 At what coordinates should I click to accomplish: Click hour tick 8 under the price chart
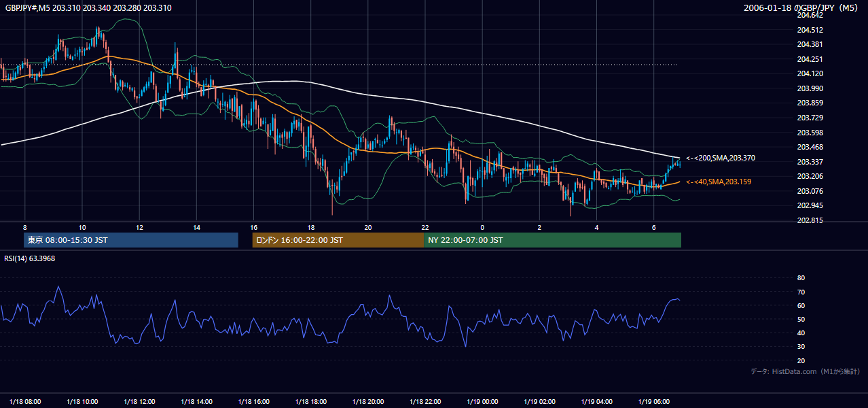pyautogui.click(x=24, y=227)
